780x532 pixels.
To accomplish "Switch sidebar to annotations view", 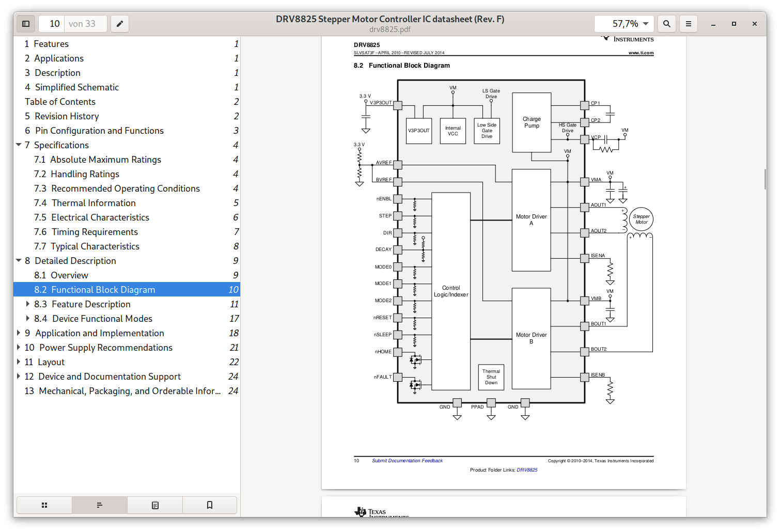I will [155, 505].
